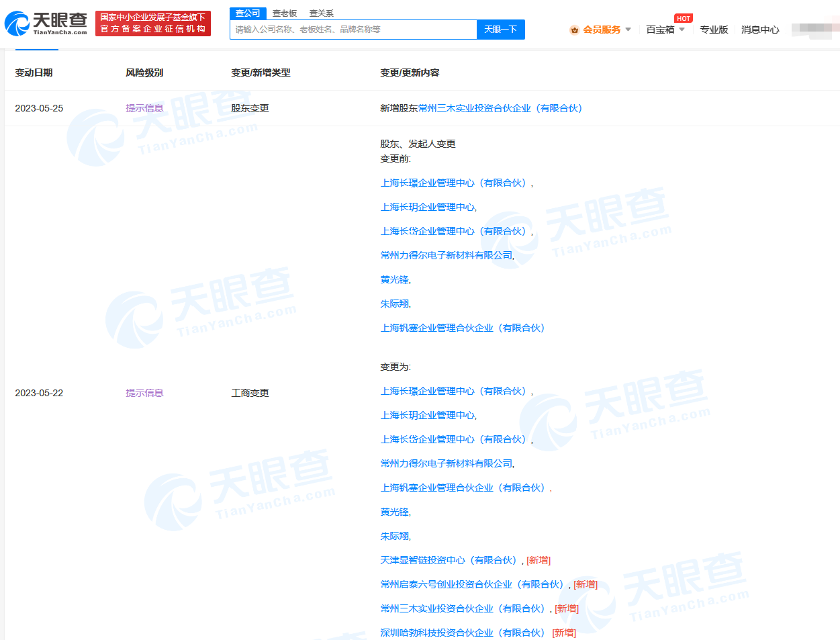Click the 天眼查 logo in the header

point(46,24)
